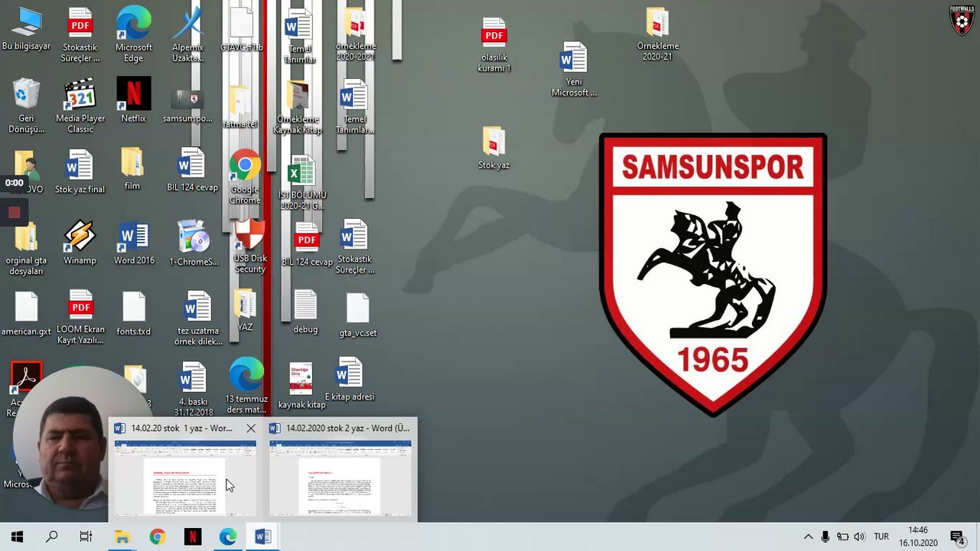
Task: Select the Google Chrome desktop shortcut
Action: (x=245, y=178)
